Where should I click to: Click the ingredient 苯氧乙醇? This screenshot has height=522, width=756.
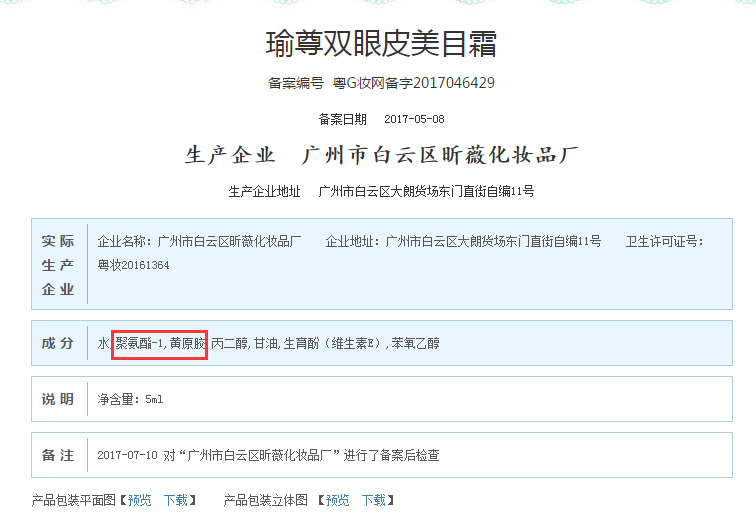click(x=415, y=343)
